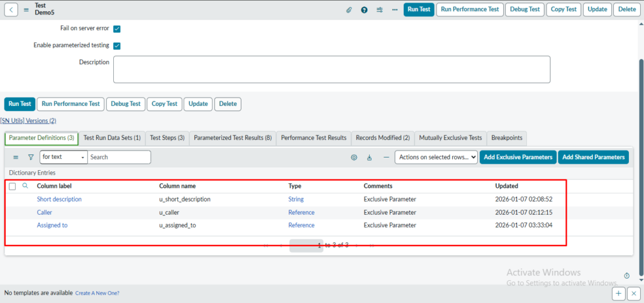
Task: Open the personalize form settings icon
Action: point(379,9)
